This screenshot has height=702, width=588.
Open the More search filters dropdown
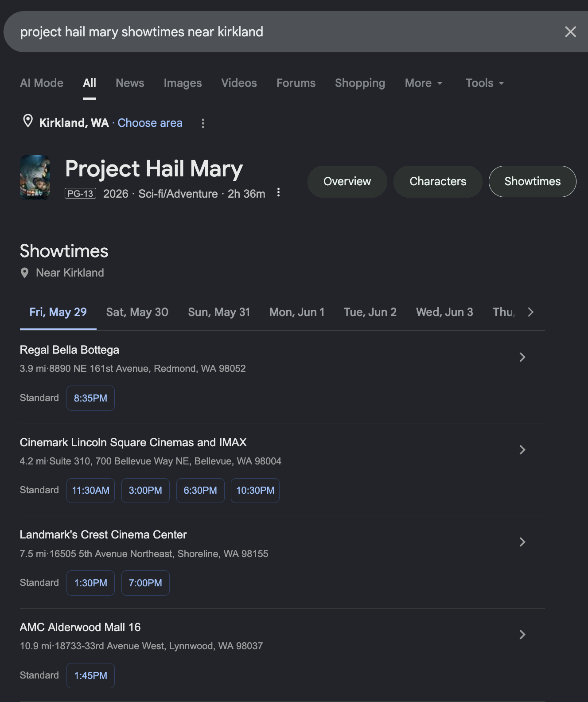pos(424,83)
